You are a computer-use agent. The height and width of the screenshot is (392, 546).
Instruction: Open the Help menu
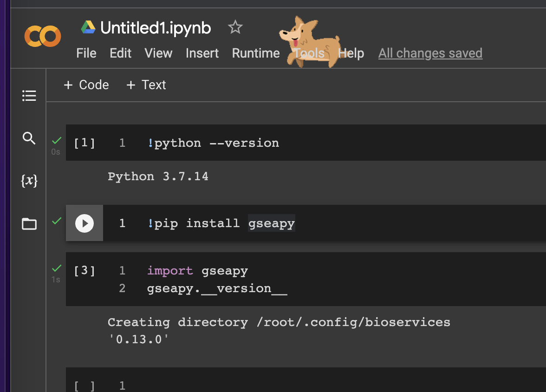(351, 53)
